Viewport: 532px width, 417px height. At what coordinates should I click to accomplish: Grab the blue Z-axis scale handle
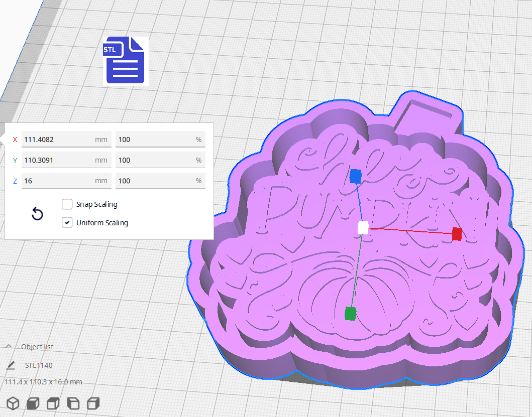point(356,176)
